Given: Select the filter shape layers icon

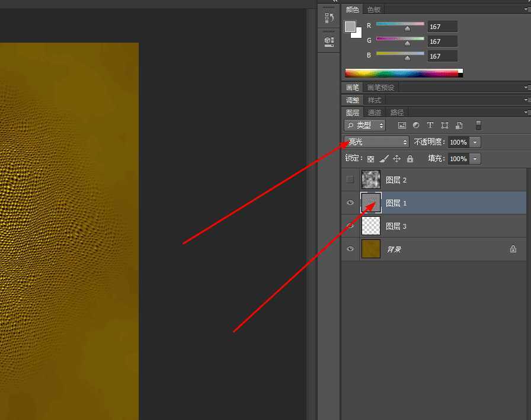Looking at the screenshot, I should pos(444,125).
